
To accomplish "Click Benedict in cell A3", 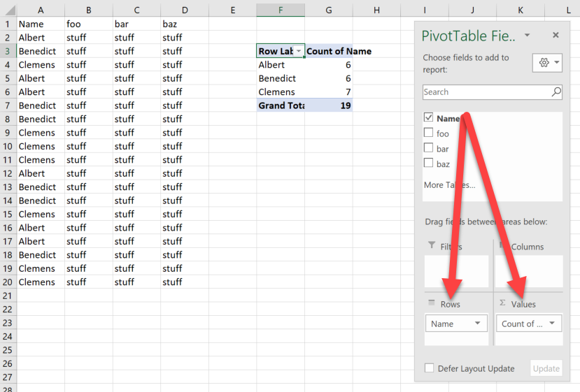I will click(x=41, y=51).
